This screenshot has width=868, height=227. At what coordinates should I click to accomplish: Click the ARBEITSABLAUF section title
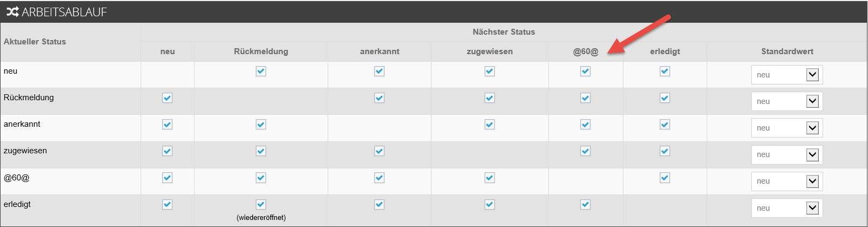click(x=64, y=12)
